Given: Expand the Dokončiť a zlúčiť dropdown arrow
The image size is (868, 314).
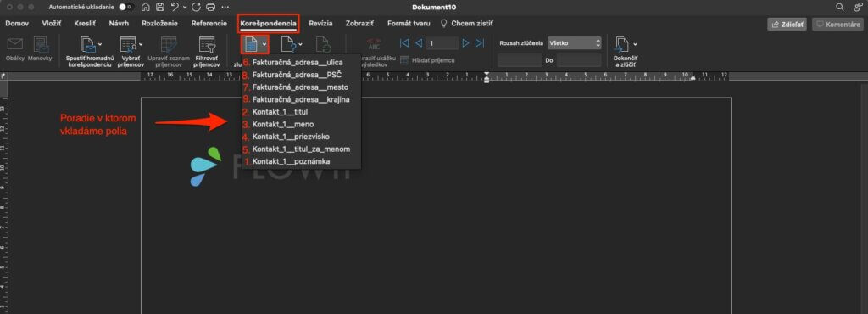Looking at the screenshot, I should (x=636, y=44).
